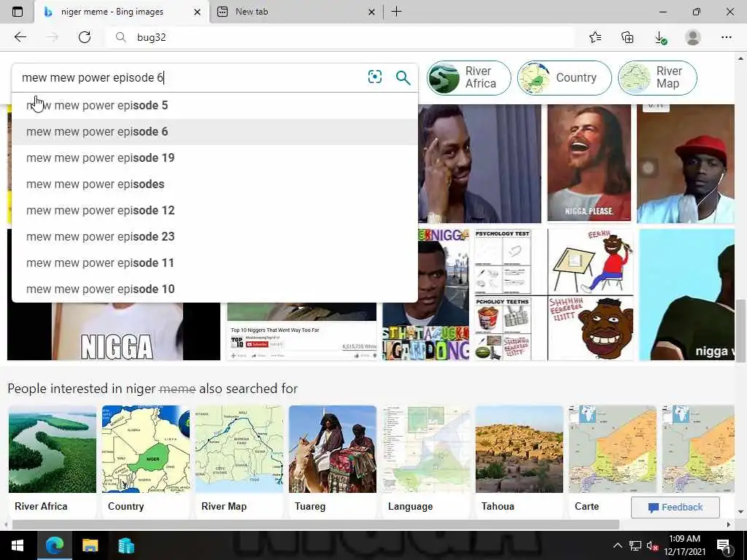Select suggestion mew mew power episode 5
747x560 pixels.
pyautogui.click(x=215, y=105)
